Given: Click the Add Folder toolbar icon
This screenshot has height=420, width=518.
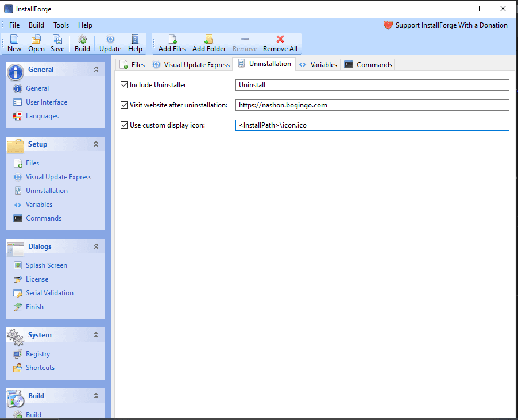Looking at the screenshot, I should (x=208, y=43).
